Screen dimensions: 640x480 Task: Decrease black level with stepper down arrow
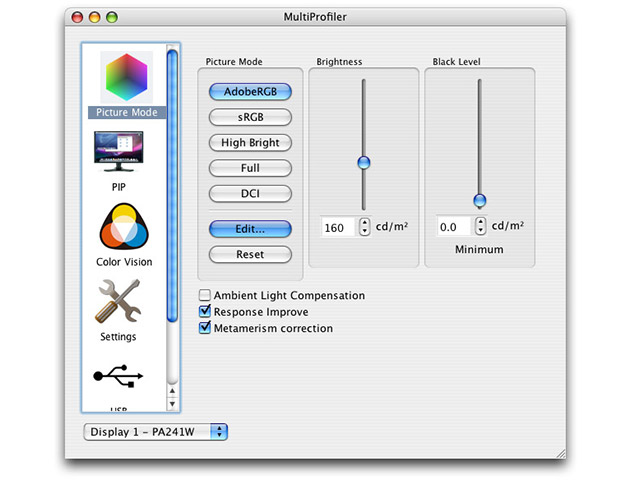481,231
